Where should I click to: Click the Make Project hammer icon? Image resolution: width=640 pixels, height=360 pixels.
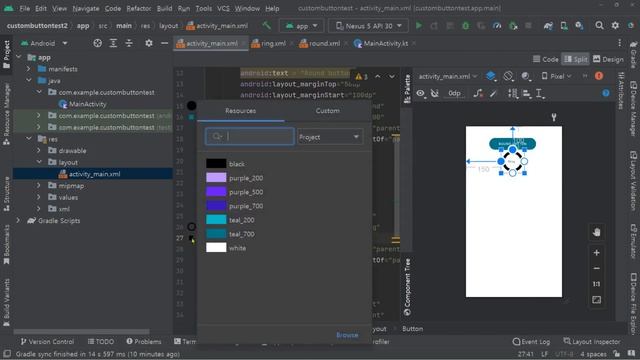click(x=267, y=26)
